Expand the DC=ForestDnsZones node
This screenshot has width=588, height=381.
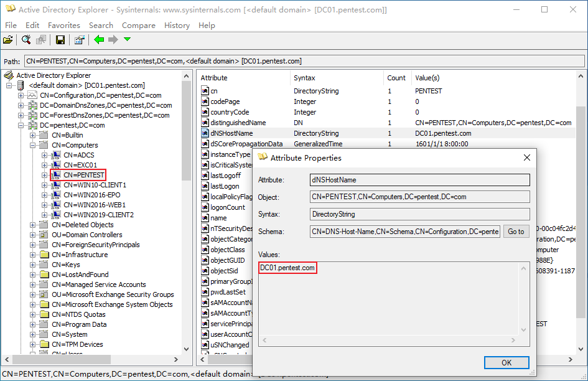(x=21, y=115)
